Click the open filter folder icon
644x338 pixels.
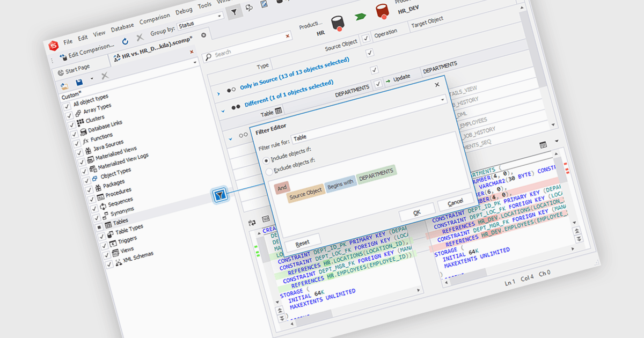tap(65, 85)
